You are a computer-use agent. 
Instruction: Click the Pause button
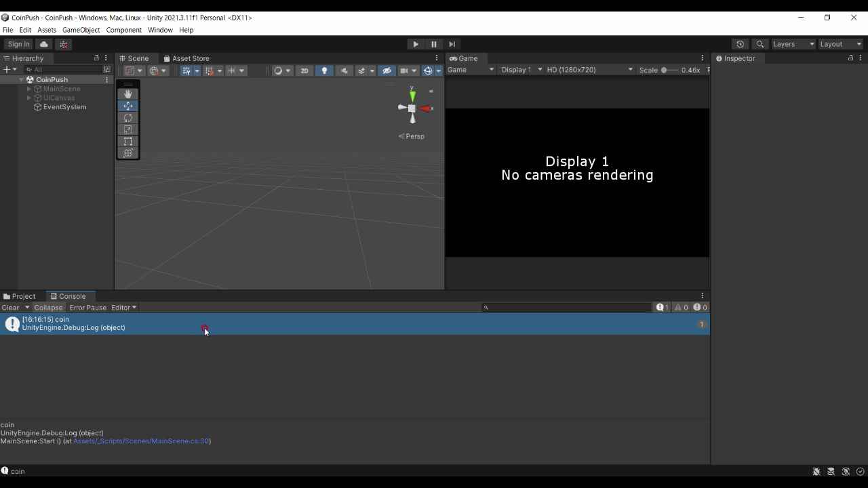click(434, 44)
